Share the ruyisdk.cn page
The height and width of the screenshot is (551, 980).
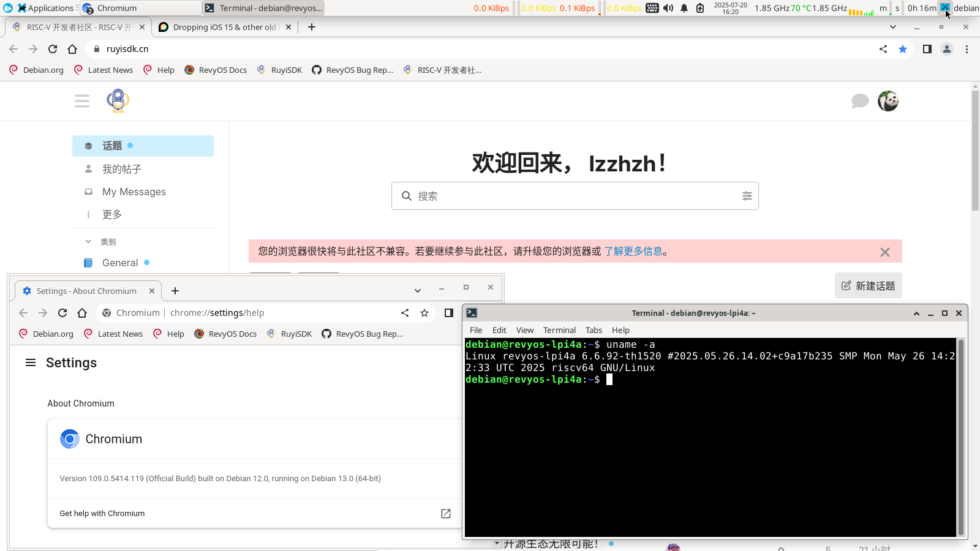click(883, 49)
